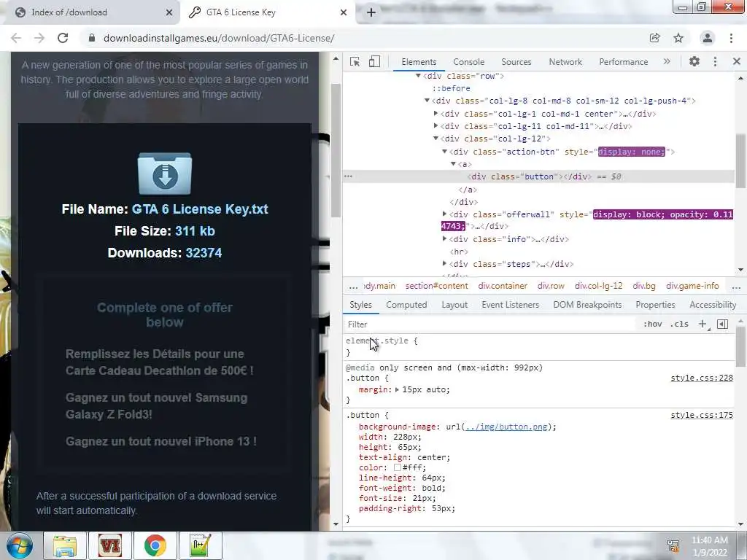747x560 pixels.
Task: Open the Chrome profile avatar
Action: (x=708, y=38)
